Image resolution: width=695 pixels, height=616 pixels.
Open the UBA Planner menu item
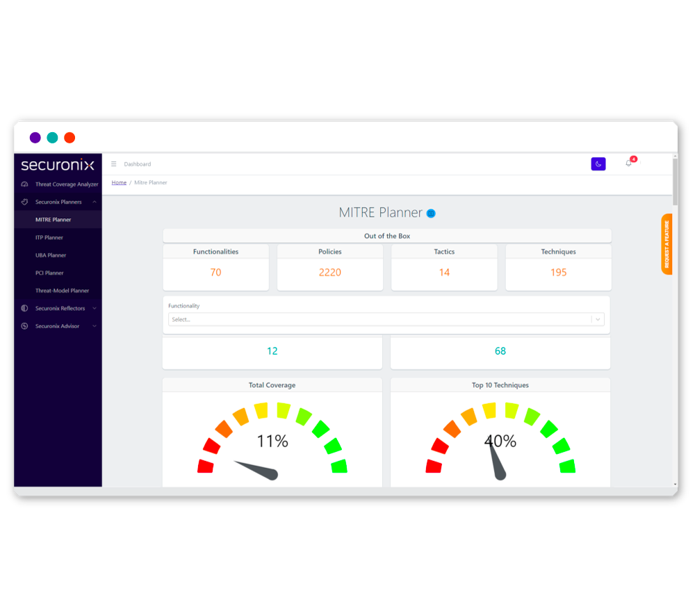pos(51,255)
